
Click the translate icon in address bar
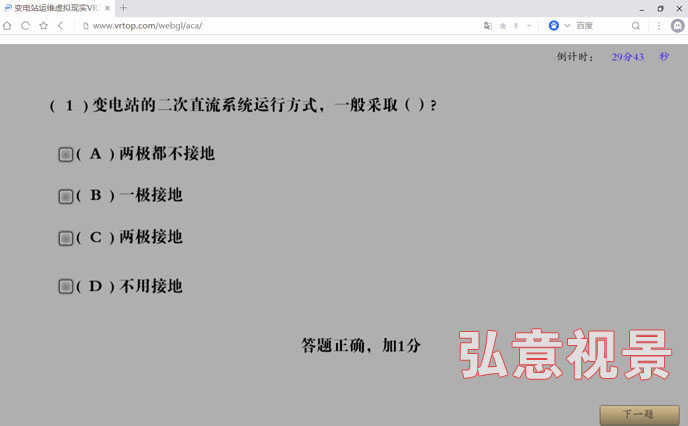point(488,25)
